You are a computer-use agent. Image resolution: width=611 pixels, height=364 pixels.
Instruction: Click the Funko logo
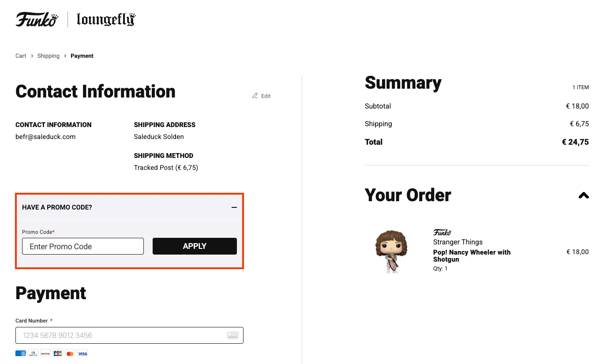click(37, 19)
